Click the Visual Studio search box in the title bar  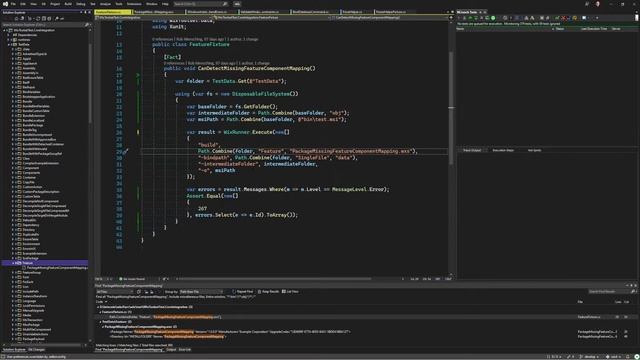point(200,4)
